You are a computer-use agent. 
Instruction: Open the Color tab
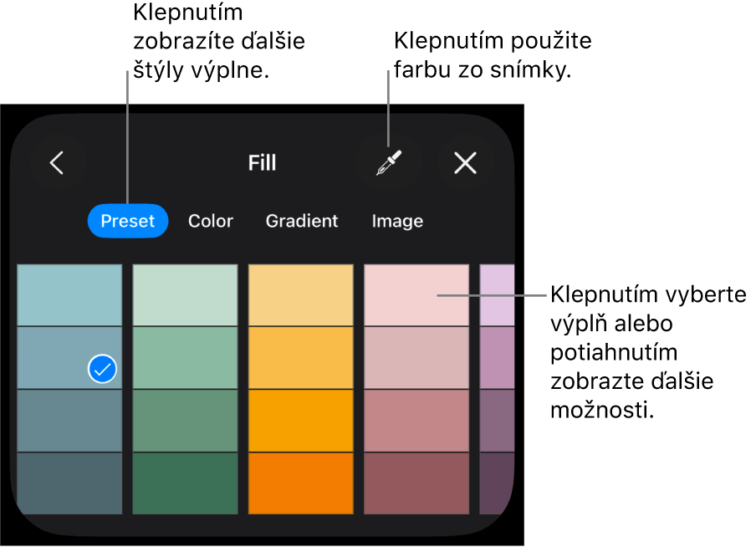pyautogui.click(x=211, y=221)
